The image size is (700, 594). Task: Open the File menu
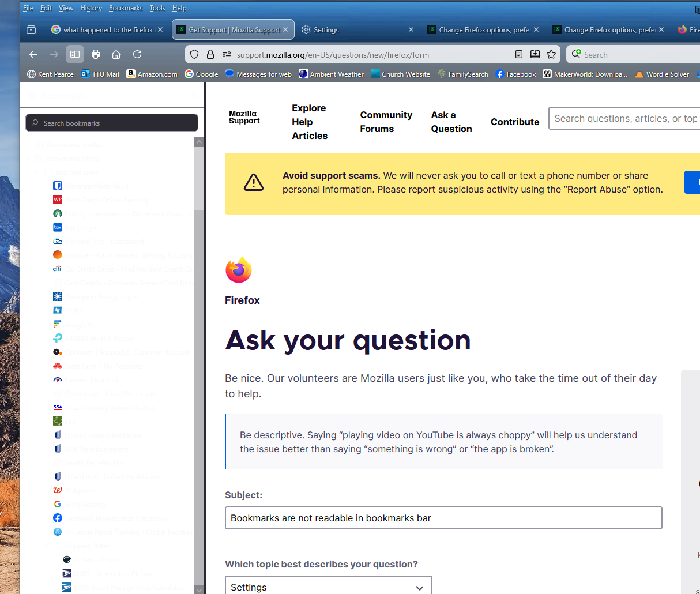pyautogui.click(x=28, y=8)
